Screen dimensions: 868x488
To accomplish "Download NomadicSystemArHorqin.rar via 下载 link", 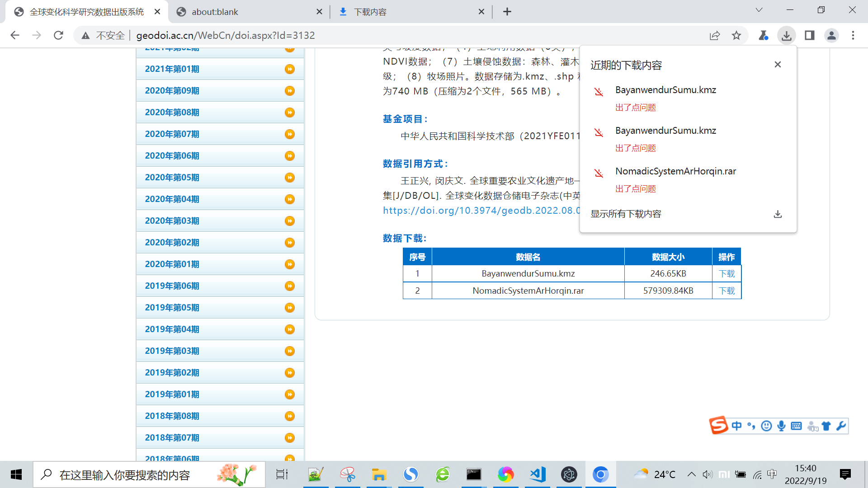I will [726, 291].
